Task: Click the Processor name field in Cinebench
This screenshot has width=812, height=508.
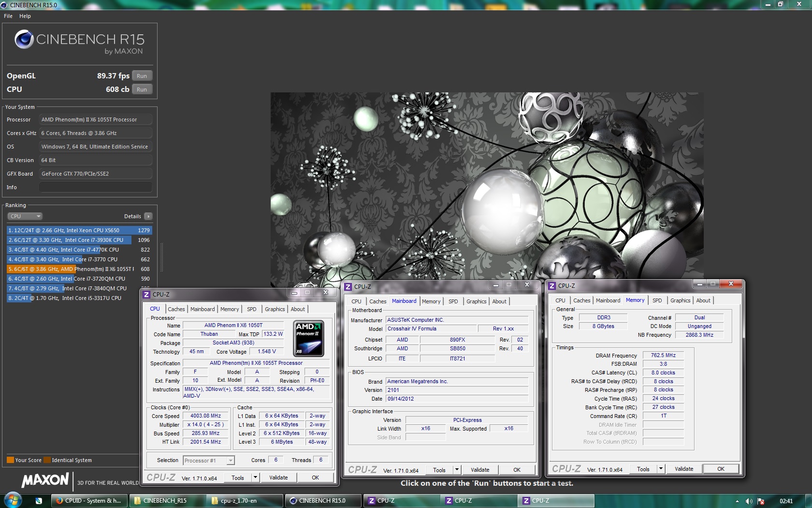Action: pyautogui.click(x=96, y=120)
